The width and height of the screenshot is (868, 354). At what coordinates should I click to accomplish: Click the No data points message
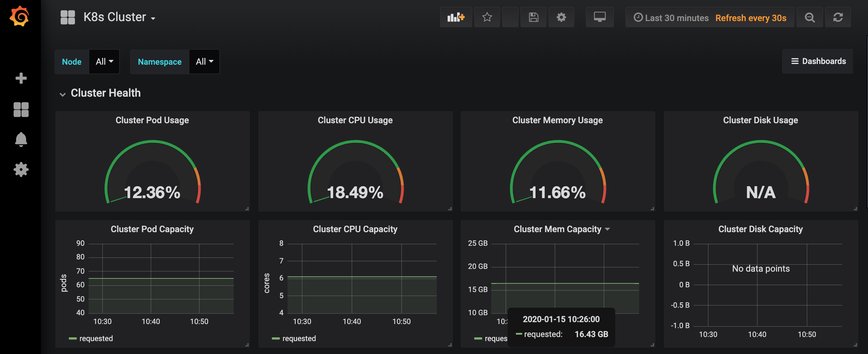[761, 269]
